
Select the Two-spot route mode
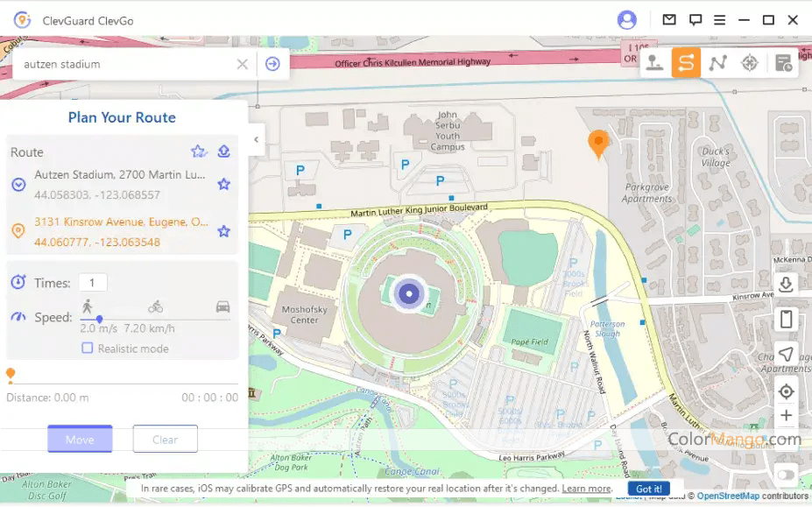point(686,63)
